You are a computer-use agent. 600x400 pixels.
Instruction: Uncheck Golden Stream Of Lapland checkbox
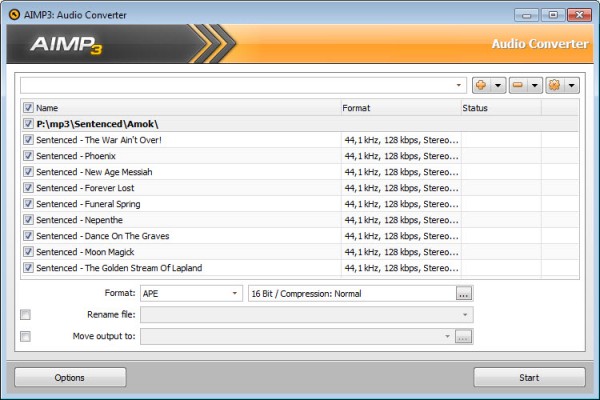click(28, 268)
